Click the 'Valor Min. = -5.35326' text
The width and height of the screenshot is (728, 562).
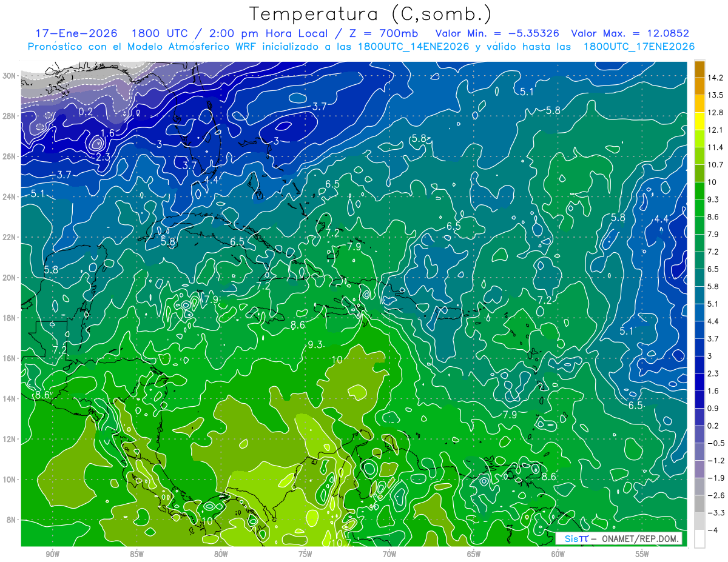(497, 33)
